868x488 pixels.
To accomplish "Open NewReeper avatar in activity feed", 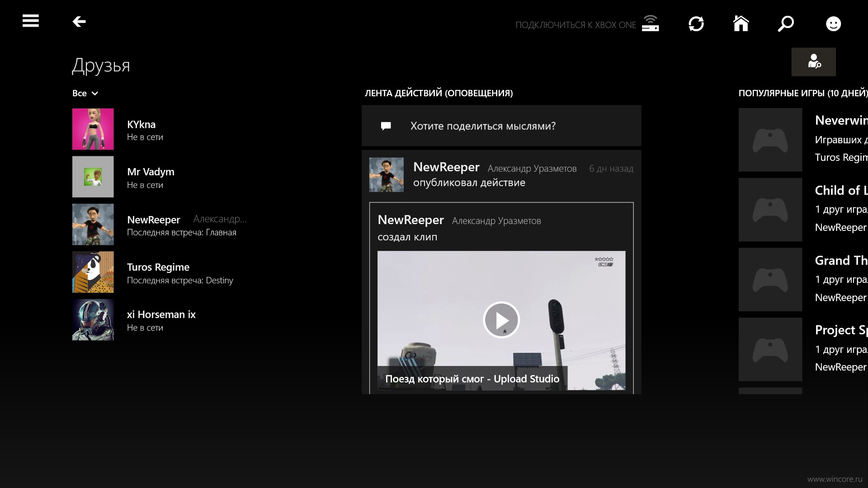I will [387, 175].
